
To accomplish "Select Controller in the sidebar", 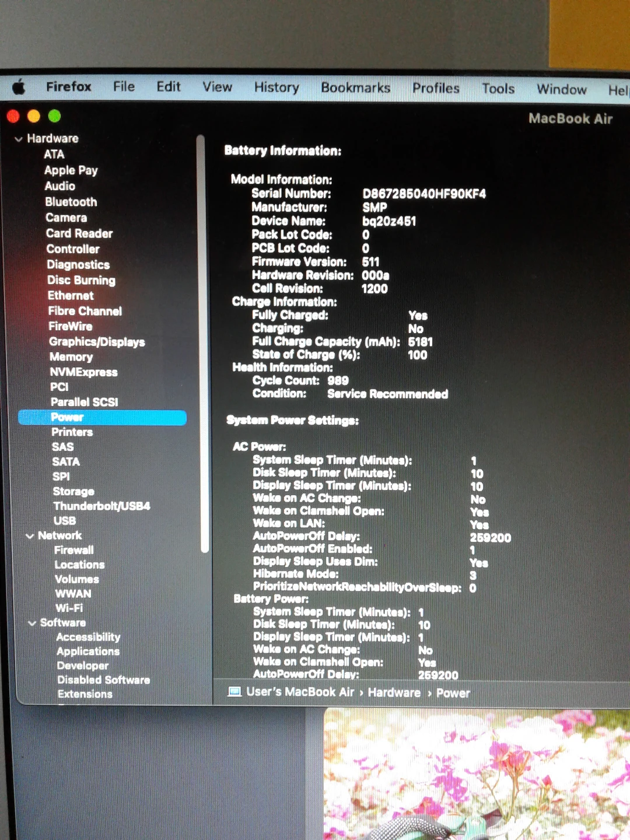I will click(73, 249).
